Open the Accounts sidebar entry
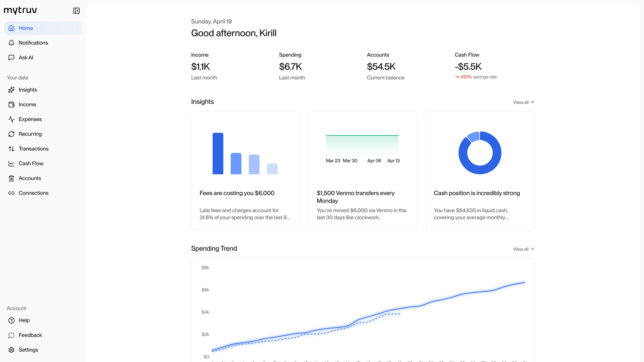 (x=43, y=178)
